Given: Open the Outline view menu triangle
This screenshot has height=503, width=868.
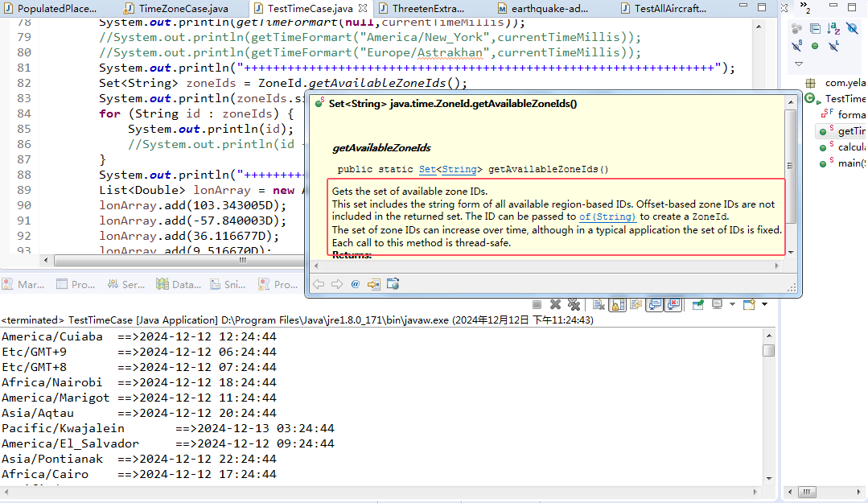Looking at the screenshot, I should tap(798, 64).
